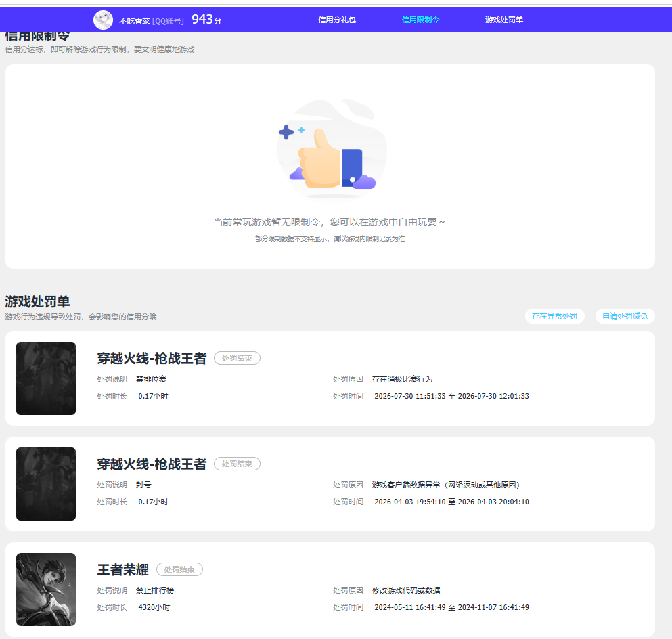Click the 存在消极比赛行为 penalty reason
Viewport: 672px width, 639px height.
402,379
